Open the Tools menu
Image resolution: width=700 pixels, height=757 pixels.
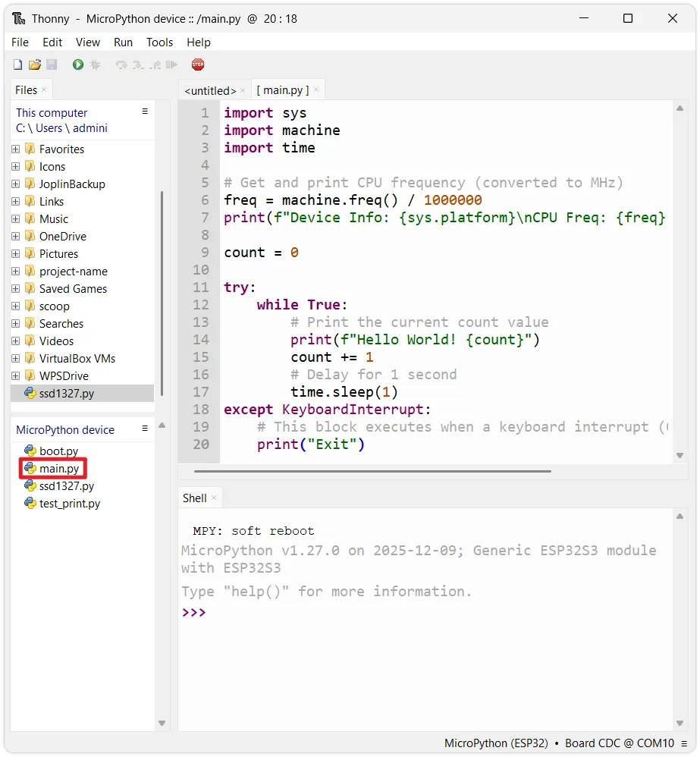point(159,42)
